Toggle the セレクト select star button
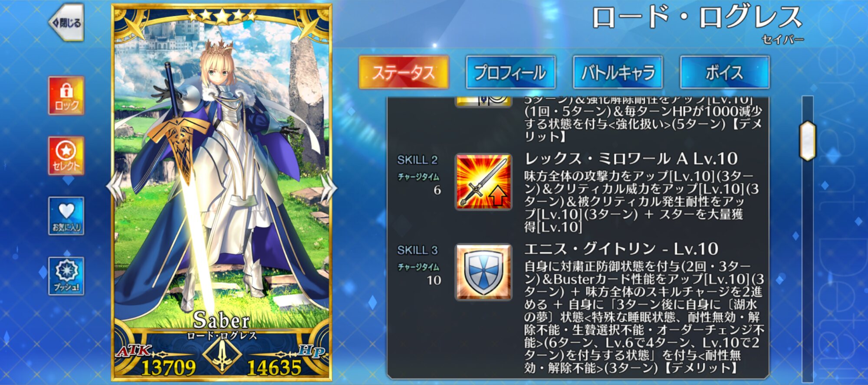This screenshot has height=385, width=868. [x=66, y=156]
